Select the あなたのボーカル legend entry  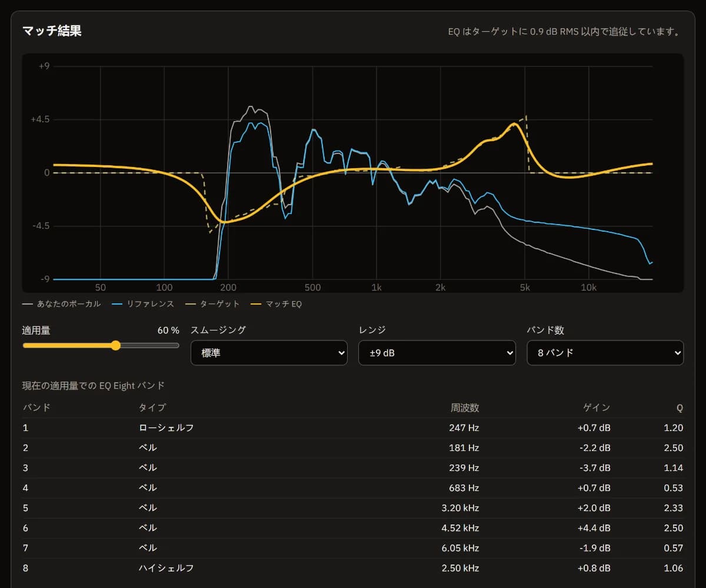pyautogui.click(x=61, y=304)
